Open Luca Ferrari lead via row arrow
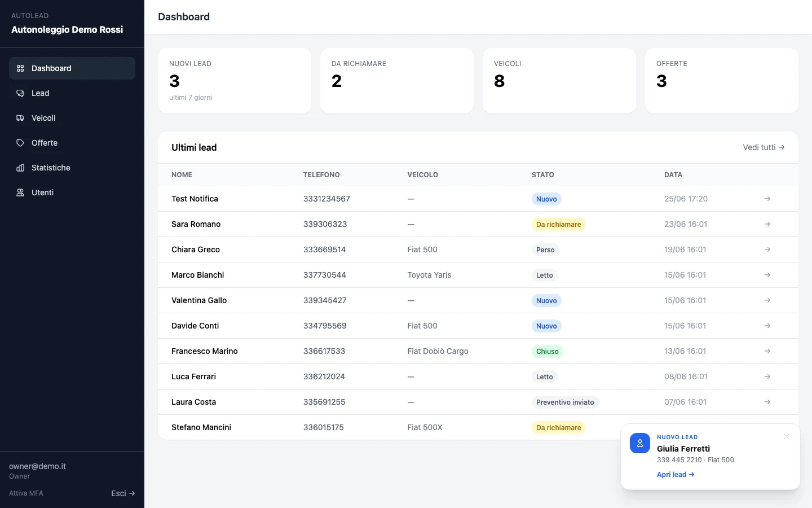This screenshot has width=812, height=508. [x=767, y=376]
